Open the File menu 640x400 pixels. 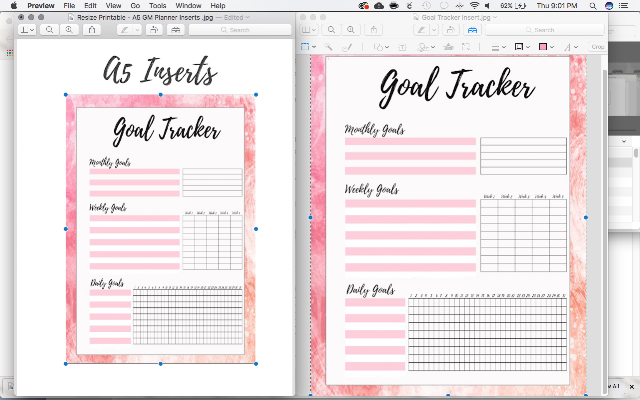pyautogui.click(x=69, y=5)
